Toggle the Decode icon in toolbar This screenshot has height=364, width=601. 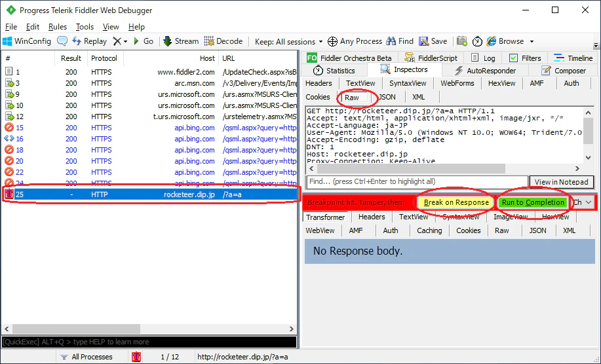209,41
